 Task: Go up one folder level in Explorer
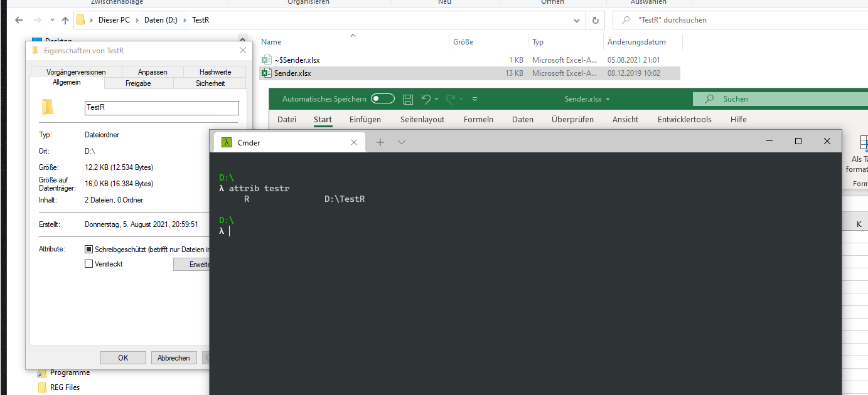coord(65,20)
